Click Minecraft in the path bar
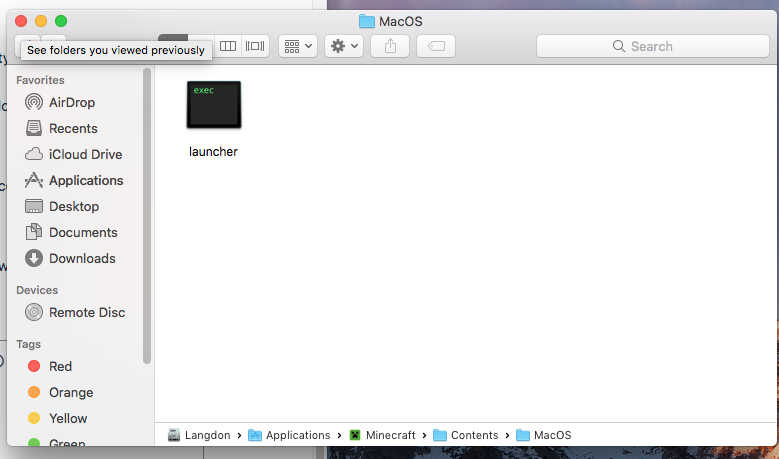This screenshot has width=779, height=459. pos(383,435)
